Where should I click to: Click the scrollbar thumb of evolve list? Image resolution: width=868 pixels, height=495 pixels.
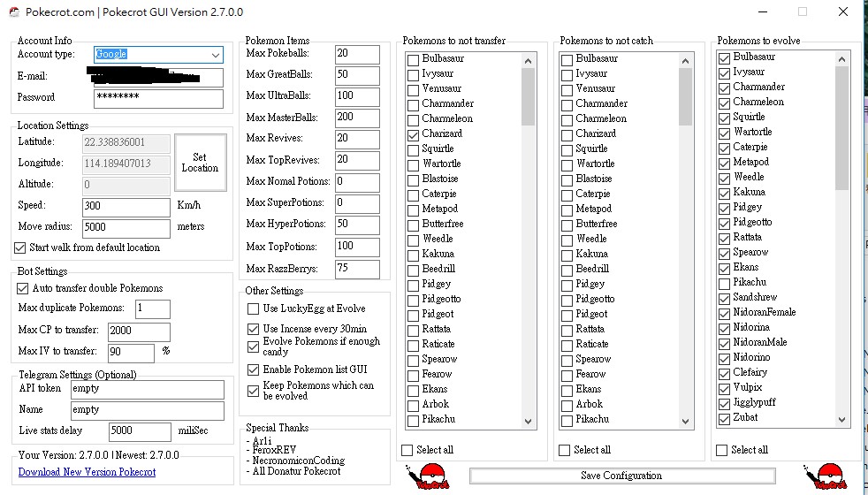(x=842, y=128)
